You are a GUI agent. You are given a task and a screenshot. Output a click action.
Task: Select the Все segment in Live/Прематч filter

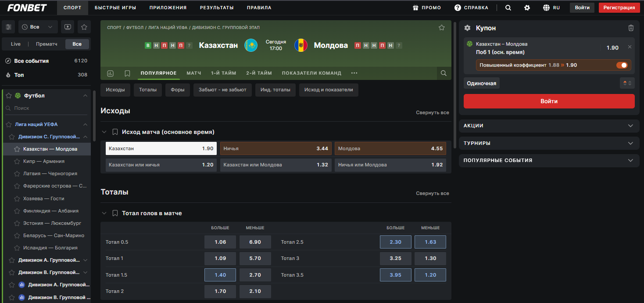(x=77, y=44)
